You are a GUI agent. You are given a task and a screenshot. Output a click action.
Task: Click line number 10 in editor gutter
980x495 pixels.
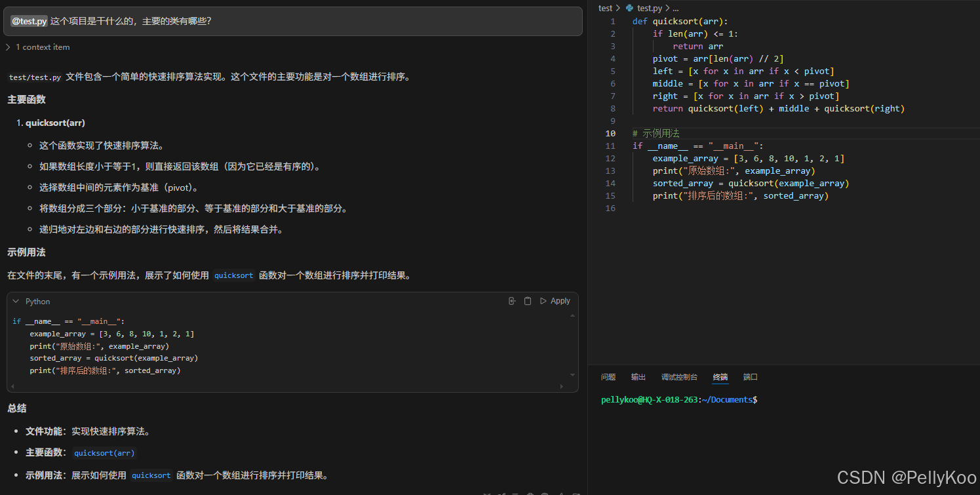(x=610, y=134)
